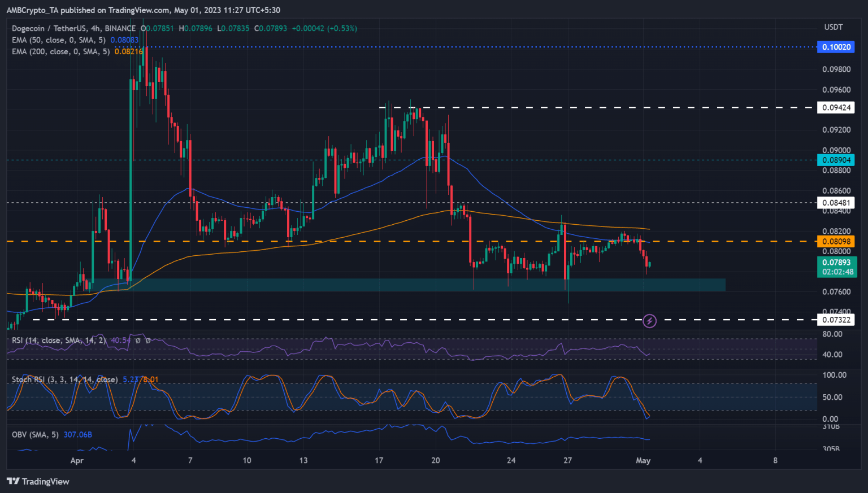868x493 pixels.
Task: Click the Apr date on time axis
Action: pyautogui.click(x=77, y=460)
